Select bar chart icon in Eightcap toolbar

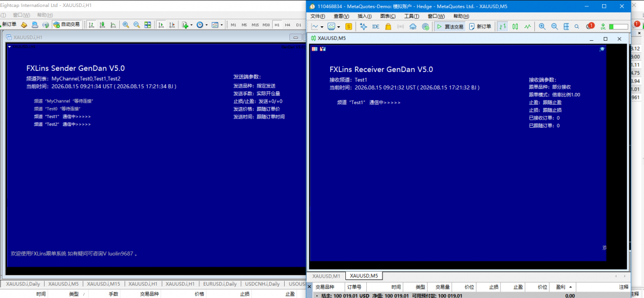[x=91, y=25]
